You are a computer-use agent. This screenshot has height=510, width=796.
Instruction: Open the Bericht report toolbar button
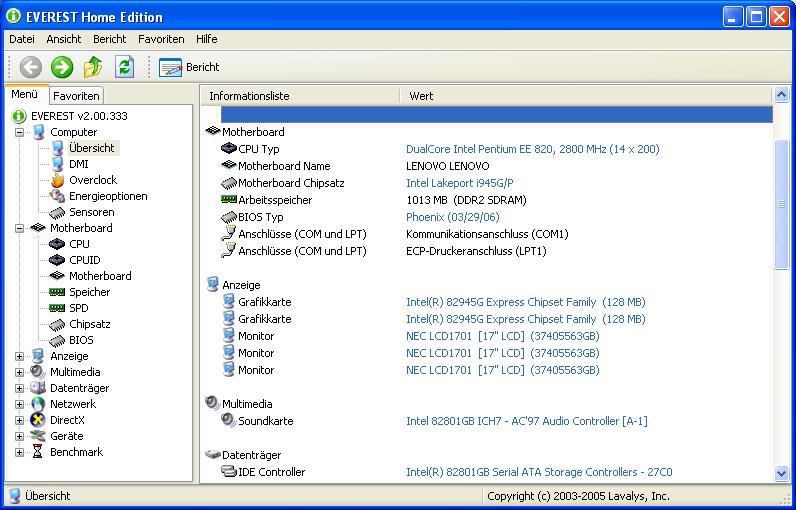190,67
